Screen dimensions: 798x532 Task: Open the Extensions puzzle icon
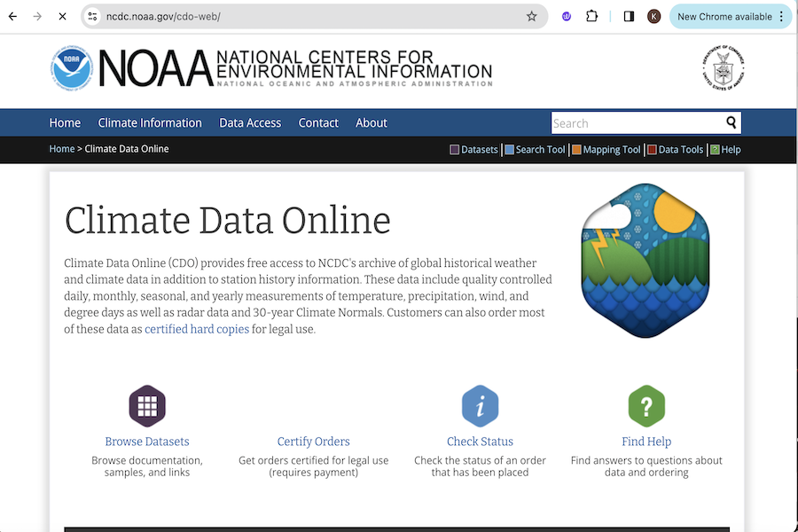[591, 16]
